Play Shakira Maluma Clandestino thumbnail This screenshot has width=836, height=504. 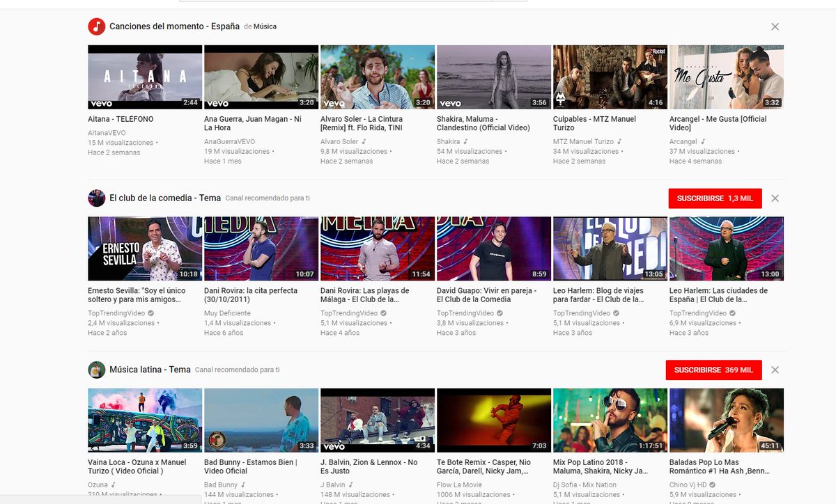tap(494, 77)
